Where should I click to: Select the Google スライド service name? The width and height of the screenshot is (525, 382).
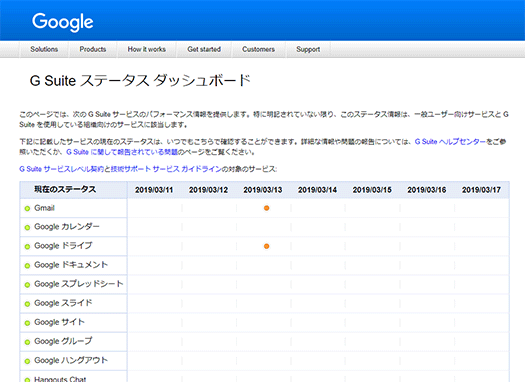pyautogui.click(x=63, y=303)
